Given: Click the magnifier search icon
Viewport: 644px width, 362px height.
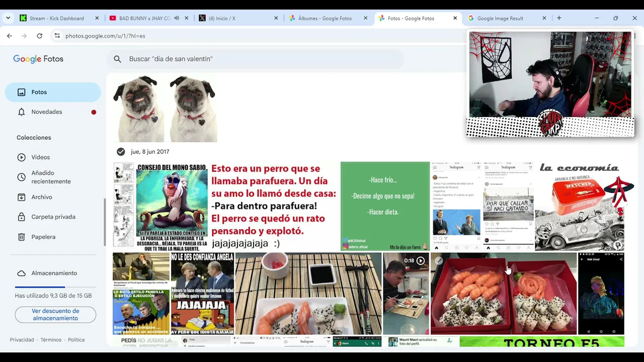Looking at the screenshot, I should [117, 59].
